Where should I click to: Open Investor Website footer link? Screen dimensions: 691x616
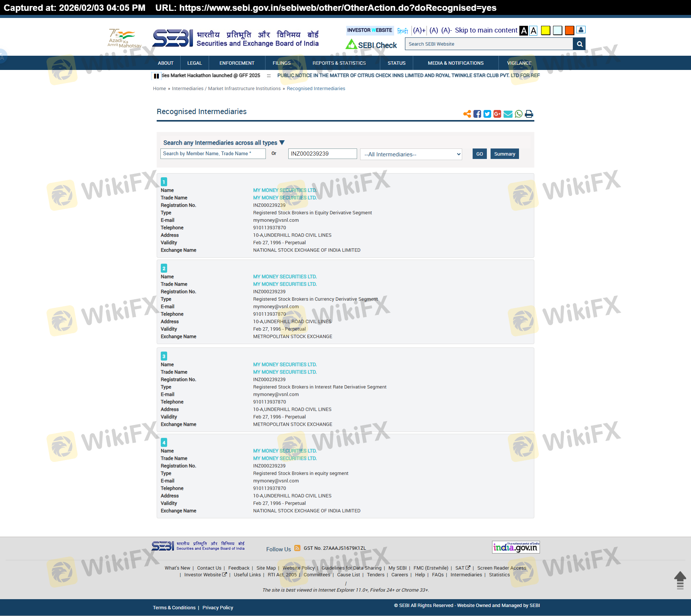(206, 575)
